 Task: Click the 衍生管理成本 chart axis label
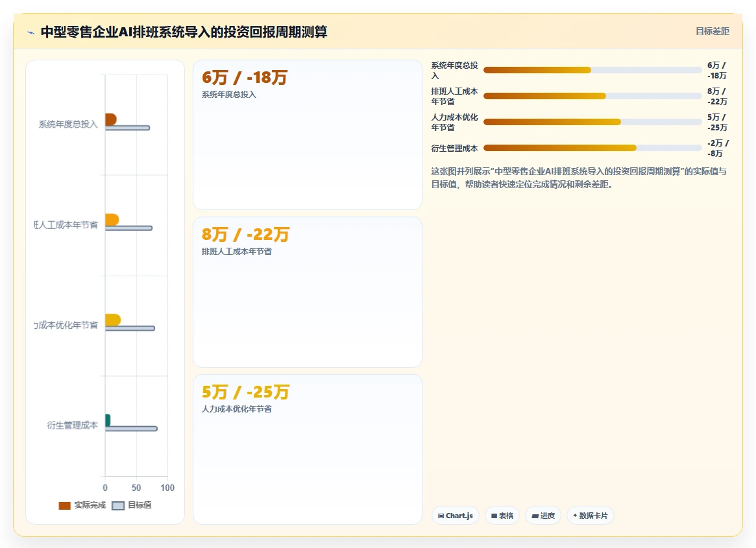(72, 425)
